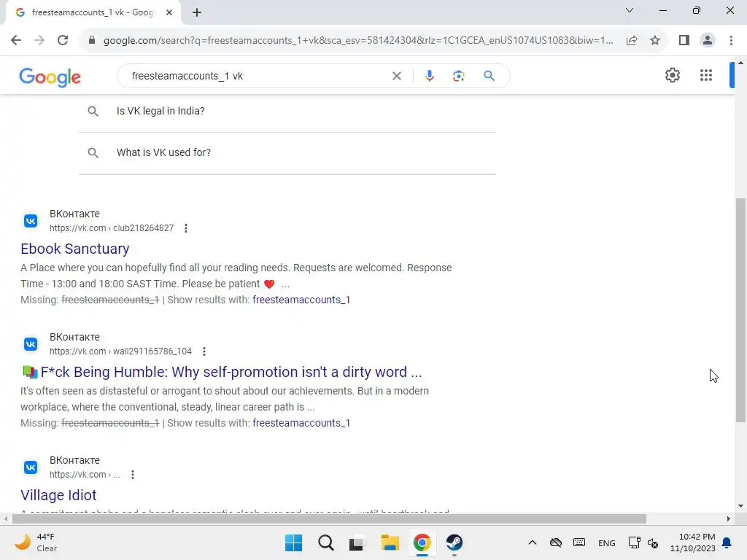This screenshot has height=560, width=747.
Task: Go to Google home logo
Action: click(50, 77)
